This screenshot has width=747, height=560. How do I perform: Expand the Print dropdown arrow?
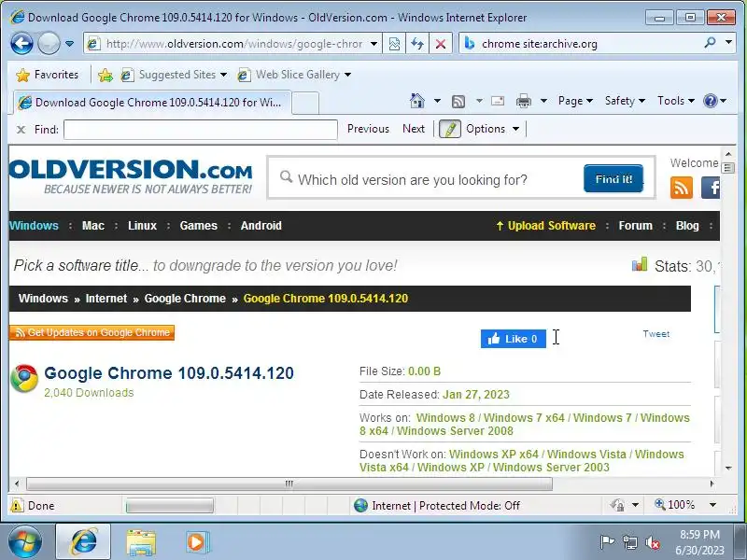coord(543,101)
